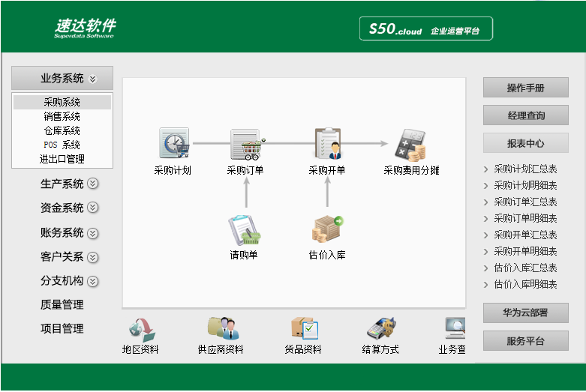586x392 pixels.
Task: Expand the 生产系统 chevron
Action: tap(93, 184)
